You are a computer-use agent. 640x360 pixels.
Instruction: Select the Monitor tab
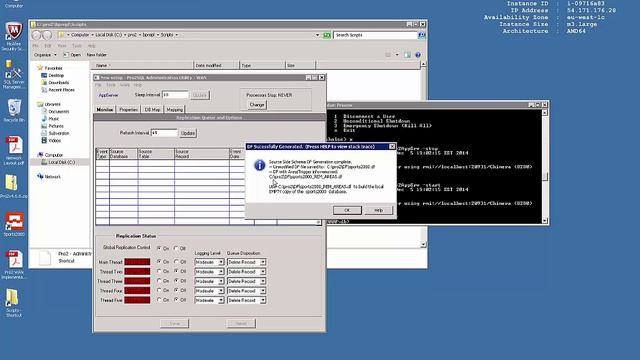tap(105, 109)
